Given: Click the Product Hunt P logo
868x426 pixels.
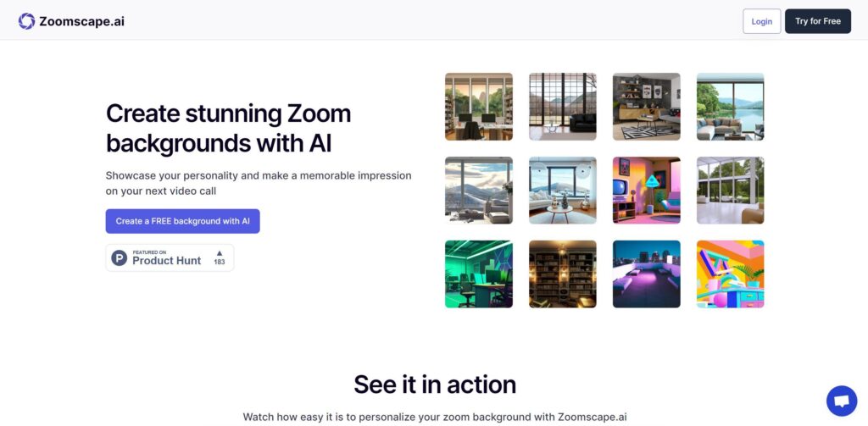Looking at the screenshot, I should click(119, 257).
